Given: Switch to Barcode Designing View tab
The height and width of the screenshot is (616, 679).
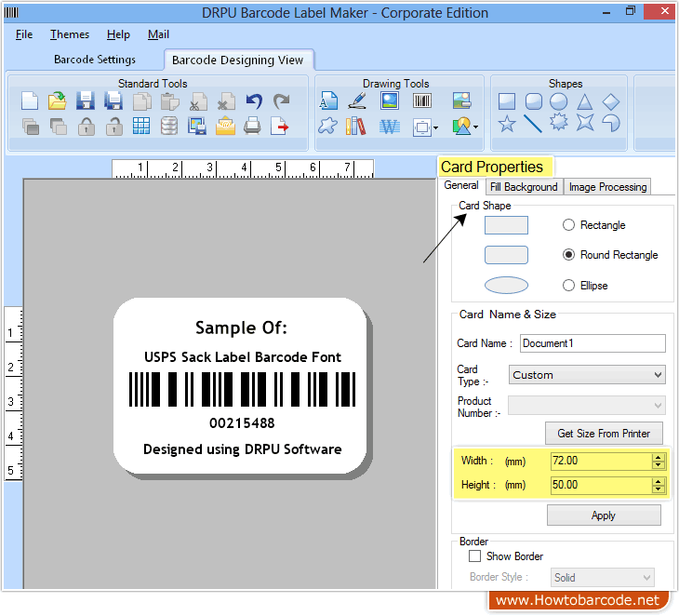Looking at the screenshot, I should click(238, 60).
